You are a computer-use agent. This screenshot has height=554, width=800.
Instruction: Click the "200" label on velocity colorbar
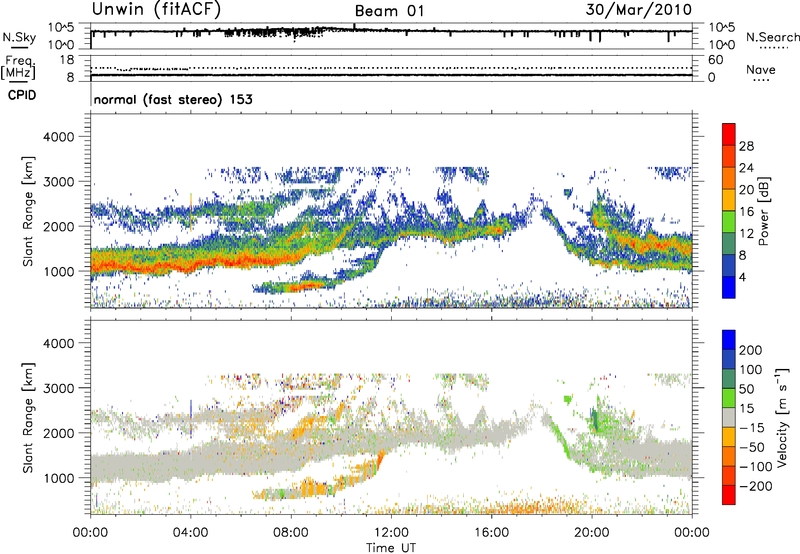tap(751, 350)
